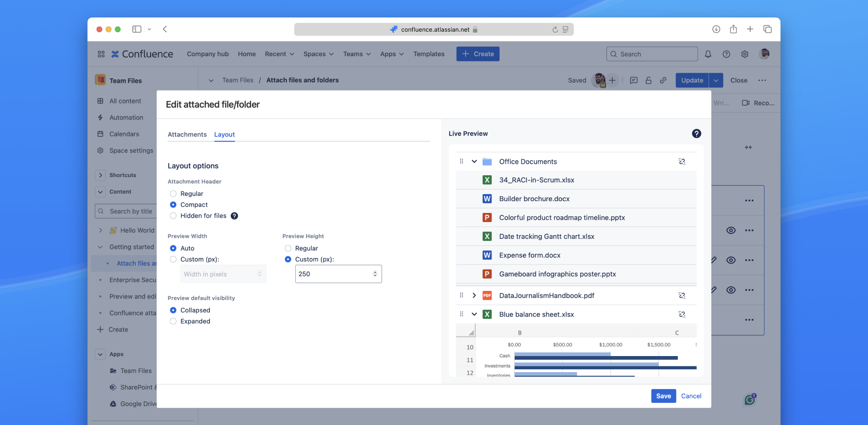Open the Spaces dropdown menu

point(318,54)
